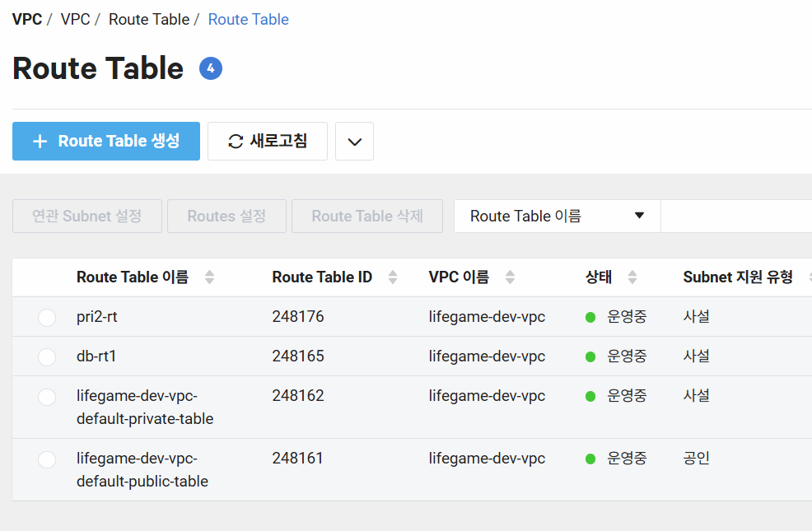Image resolution: width=812 pixels, height=531 pixels.
Task: Focus the search input field
Action: coord(735,217)
